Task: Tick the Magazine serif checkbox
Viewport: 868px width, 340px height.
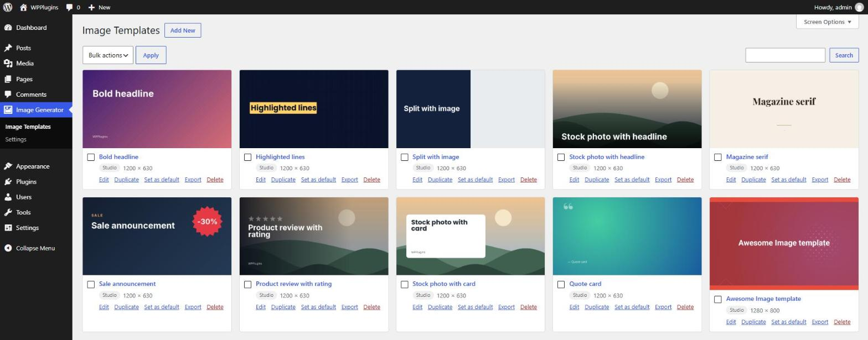Action: (x=717, y=157)
